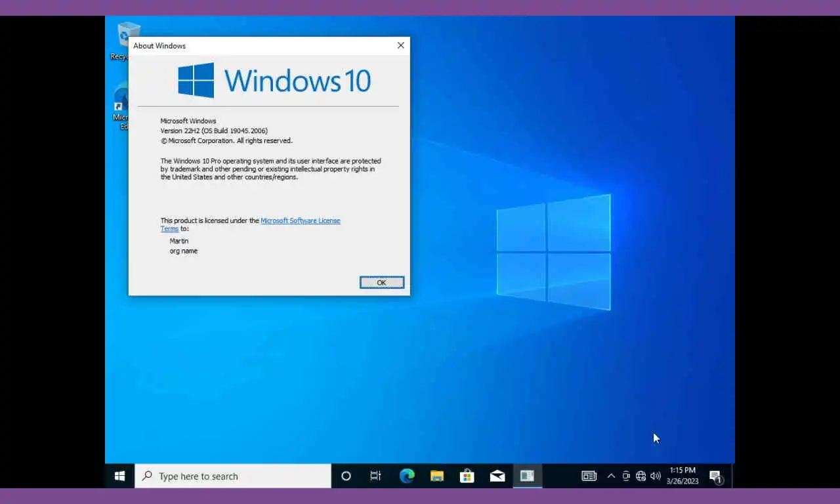Open the volume control

(x=655, y=476)
